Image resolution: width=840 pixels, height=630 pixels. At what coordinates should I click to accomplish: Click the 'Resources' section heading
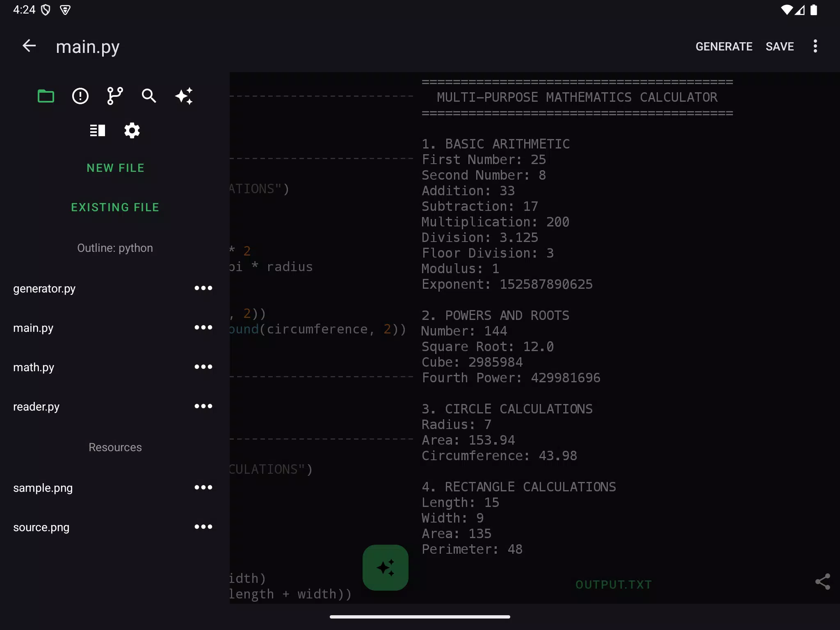[x=115, y=447]
